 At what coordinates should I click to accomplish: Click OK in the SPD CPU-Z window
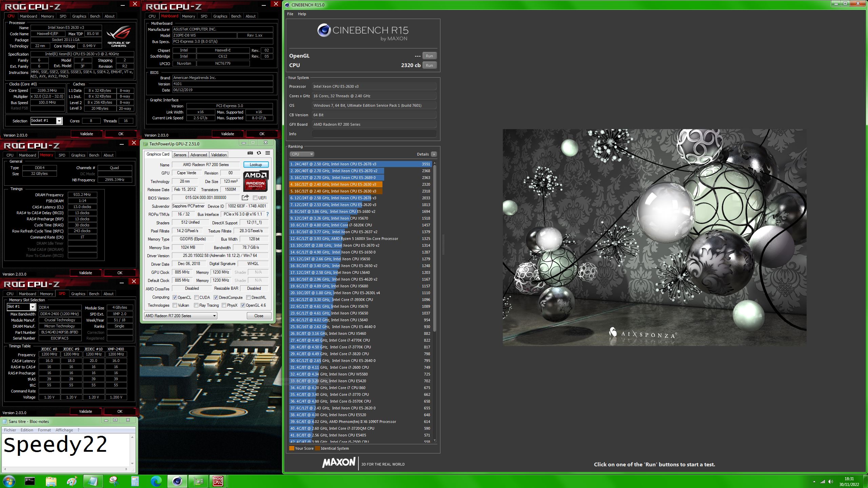pos(120,411)
